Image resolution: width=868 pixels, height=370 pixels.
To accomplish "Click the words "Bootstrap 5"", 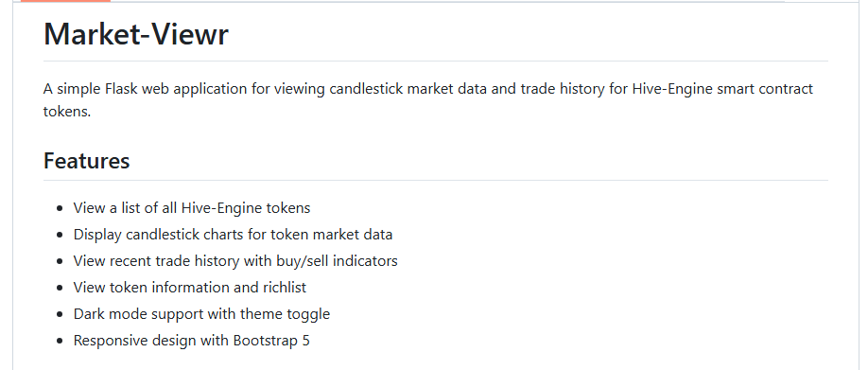I will coord(271,340).
